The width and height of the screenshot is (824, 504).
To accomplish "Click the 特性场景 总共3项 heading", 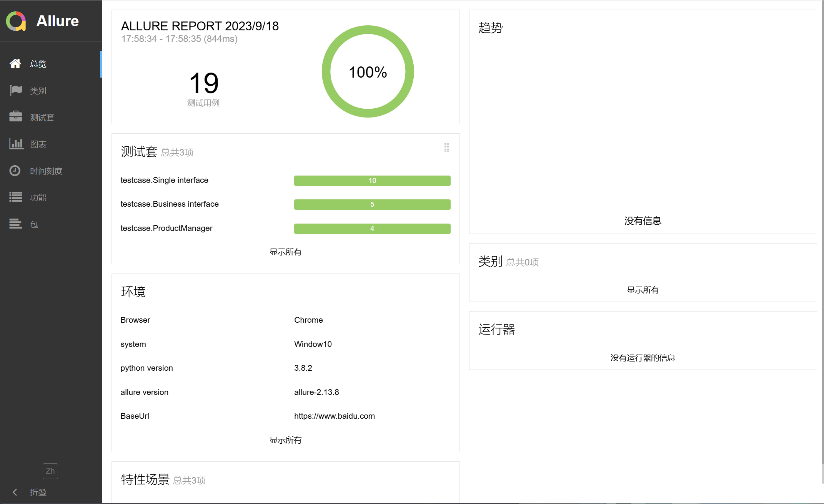I will (x=163, y=479).
